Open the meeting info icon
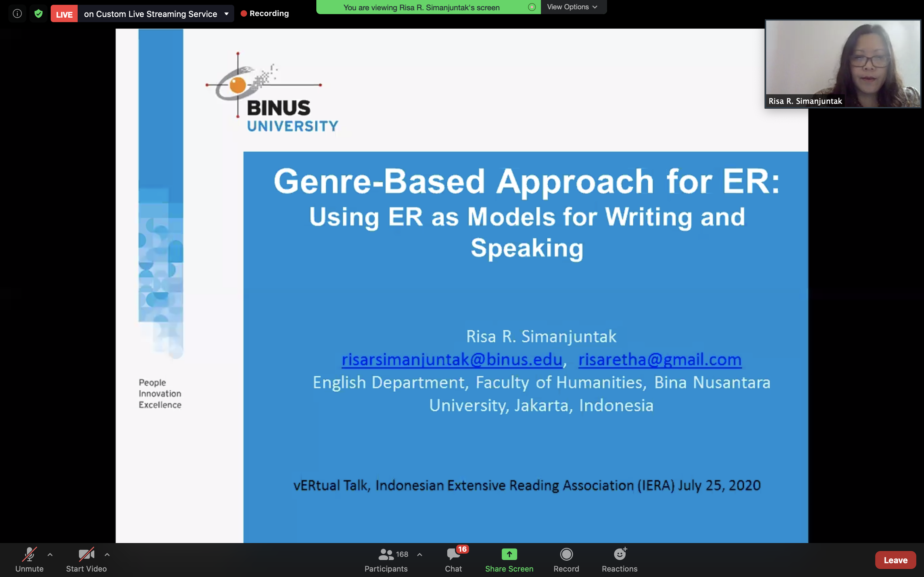The height and width of the screenshot is (577, 924). (17, 14)
